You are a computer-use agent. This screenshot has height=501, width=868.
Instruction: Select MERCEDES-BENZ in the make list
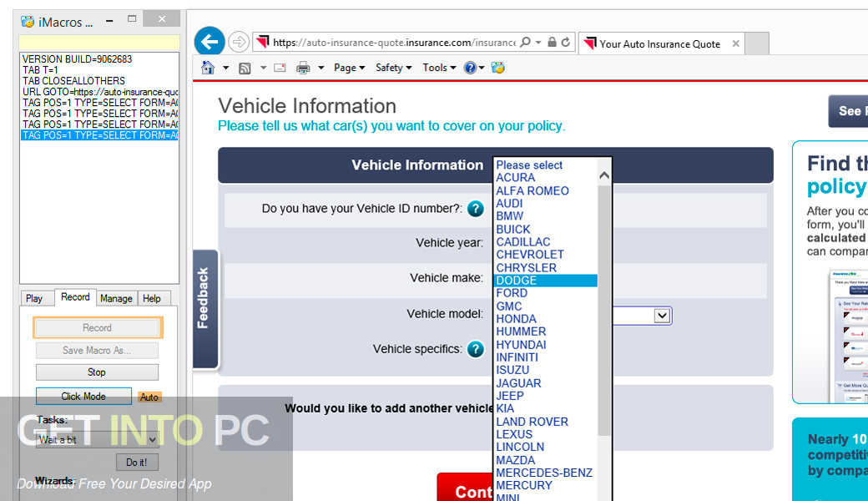click(545, 473)
